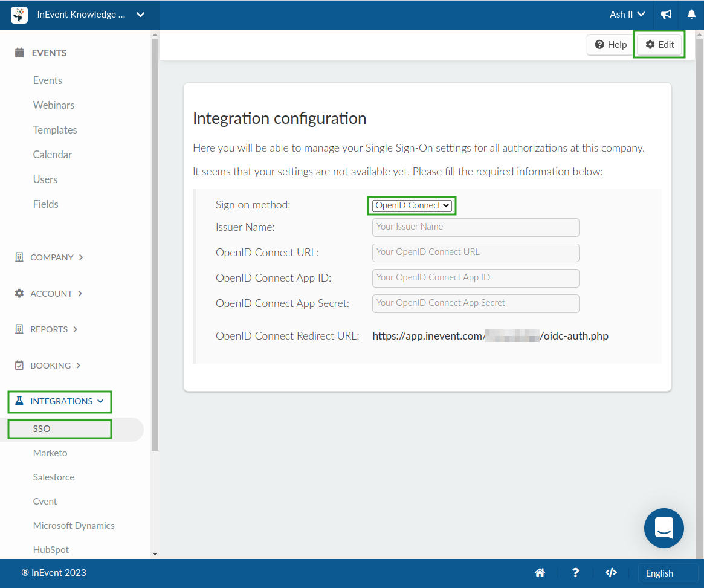Viewport: 704px width, 588px height.
Task: Click the sidebar scroll down arrow
Action: pos(155,554)
